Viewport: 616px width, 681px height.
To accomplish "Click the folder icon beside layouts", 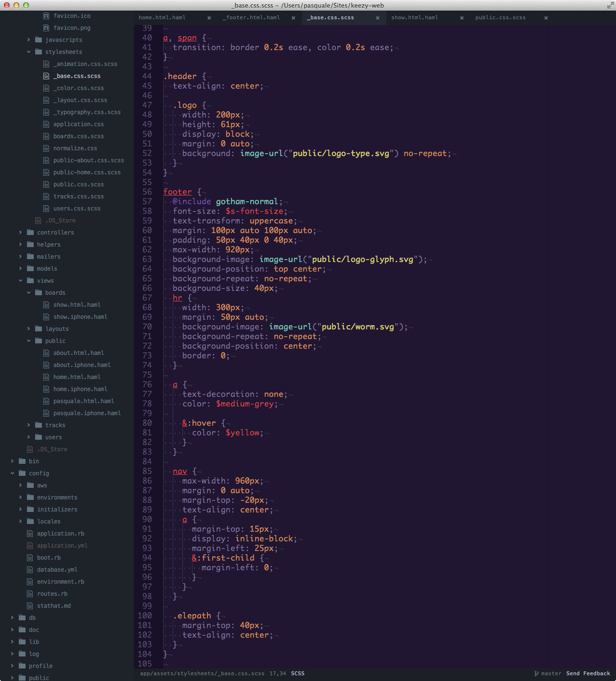I will [38, 329].
